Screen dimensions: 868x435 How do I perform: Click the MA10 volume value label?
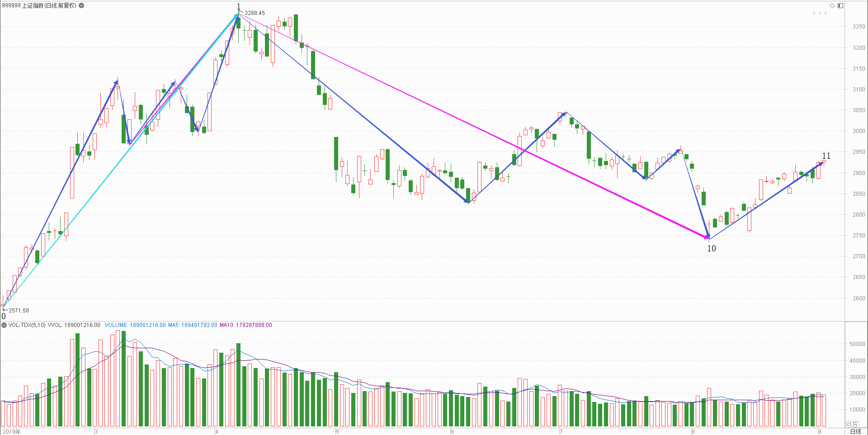coord(246,325)
